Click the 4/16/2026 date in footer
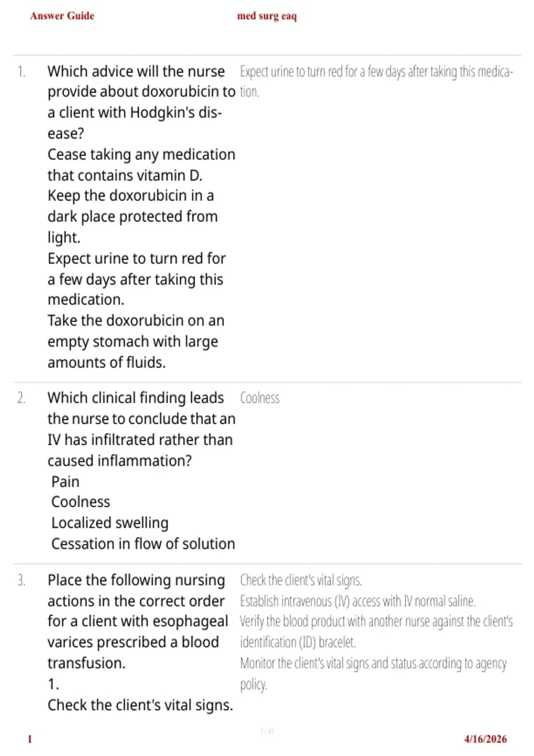This screenshot has height=756, width=534. [x=485, y=739]
